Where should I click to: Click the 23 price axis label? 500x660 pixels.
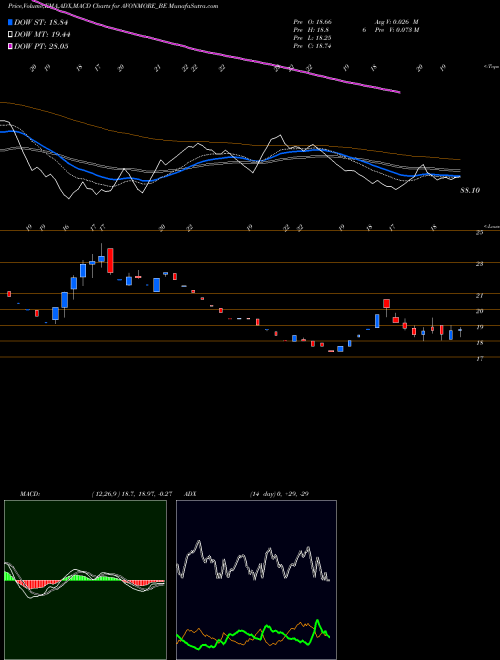[479, 264]
